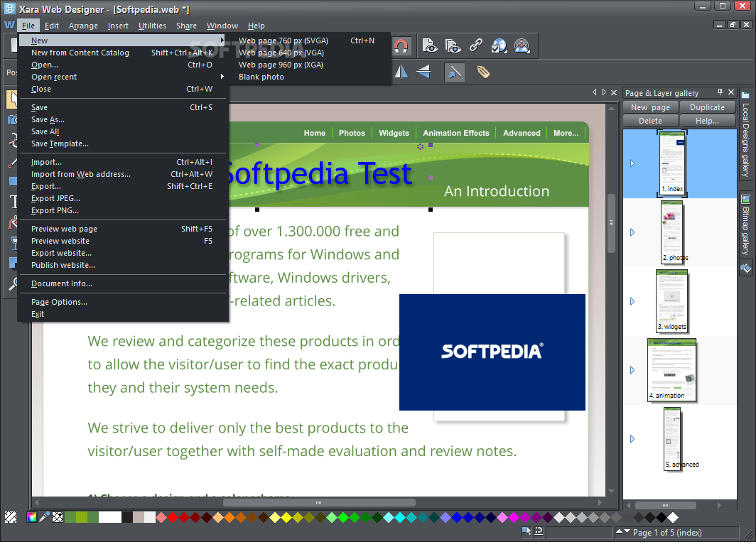Screen dimensions: 756x542
Task: Expand layers of page 2 photos
Action: tap(632, 232)
